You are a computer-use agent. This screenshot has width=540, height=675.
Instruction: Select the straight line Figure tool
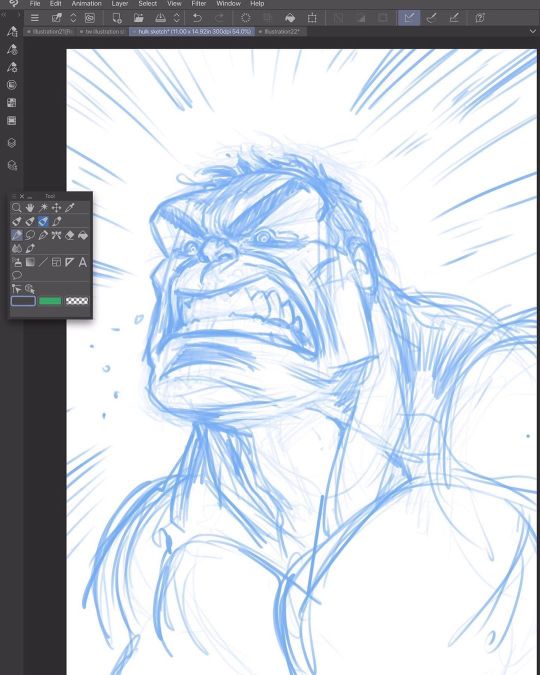[43, 262]
